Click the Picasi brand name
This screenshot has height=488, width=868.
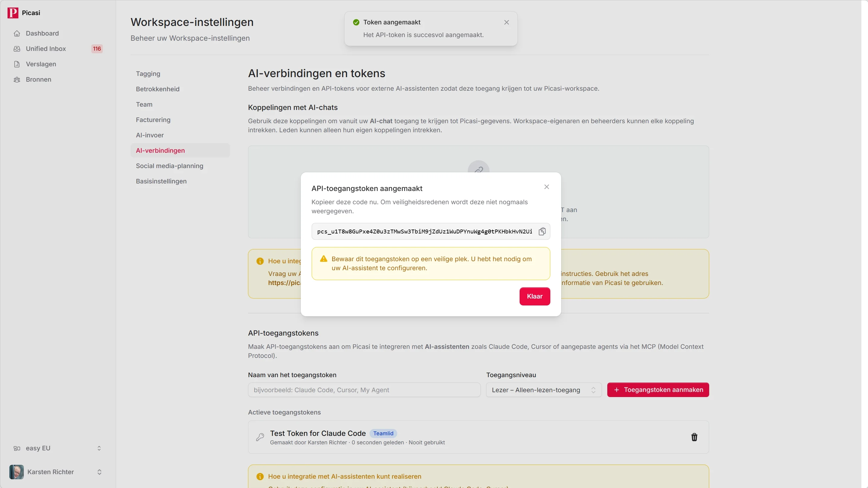(31, 13)
